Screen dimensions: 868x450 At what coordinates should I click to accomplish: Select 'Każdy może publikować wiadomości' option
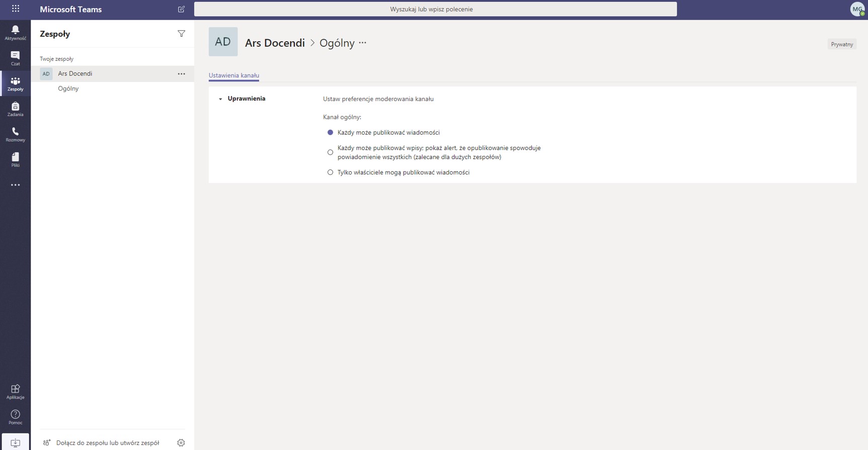pyautogui.click(x=330, y=133)
